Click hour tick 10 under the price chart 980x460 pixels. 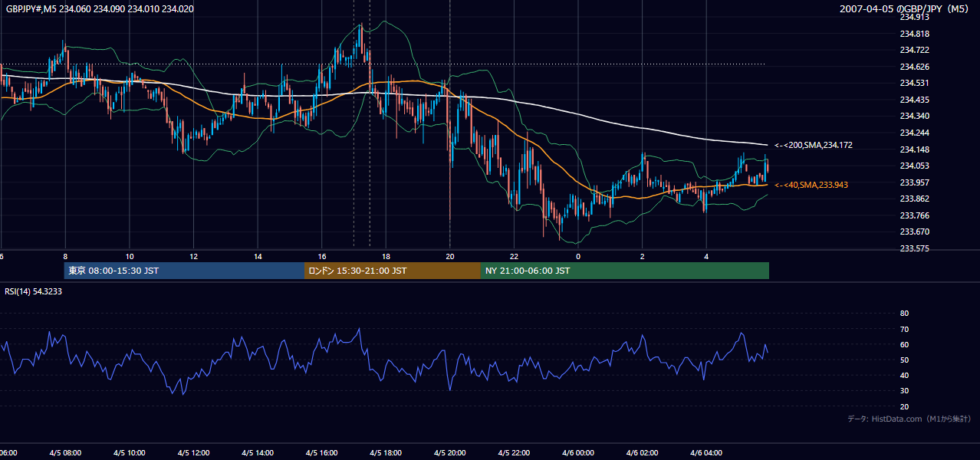click(130, 257)
